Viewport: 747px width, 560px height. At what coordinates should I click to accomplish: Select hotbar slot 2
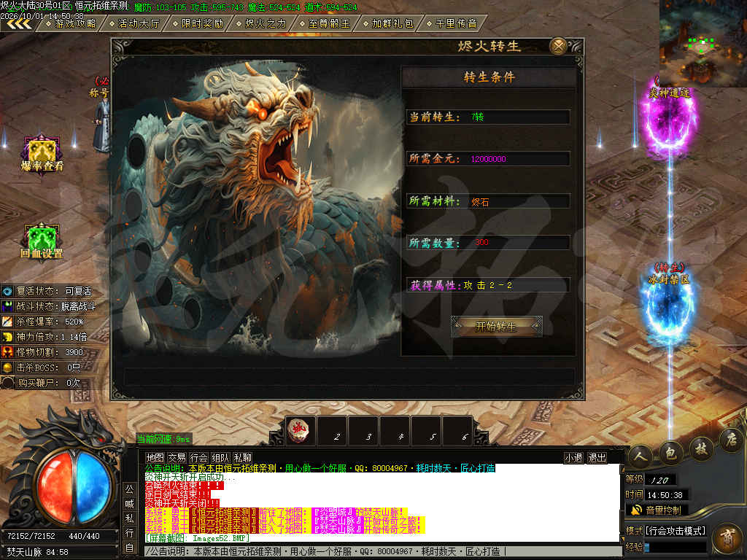332,431
